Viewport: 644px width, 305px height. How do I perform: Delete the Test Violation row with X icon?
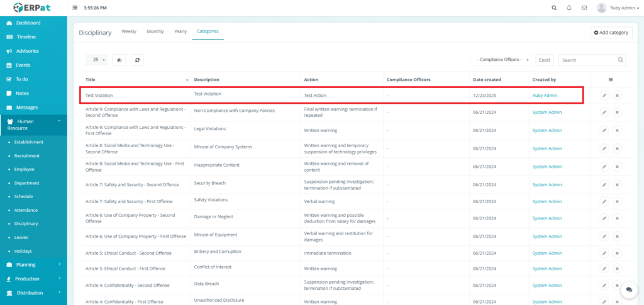point(617,96)
